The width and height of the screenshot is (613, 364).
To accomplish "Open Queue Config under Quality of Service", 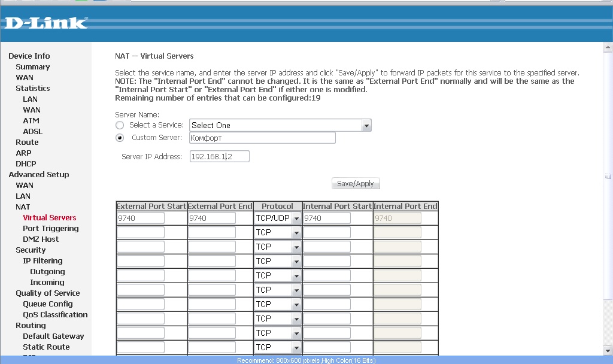I will (x=47, y=304).
